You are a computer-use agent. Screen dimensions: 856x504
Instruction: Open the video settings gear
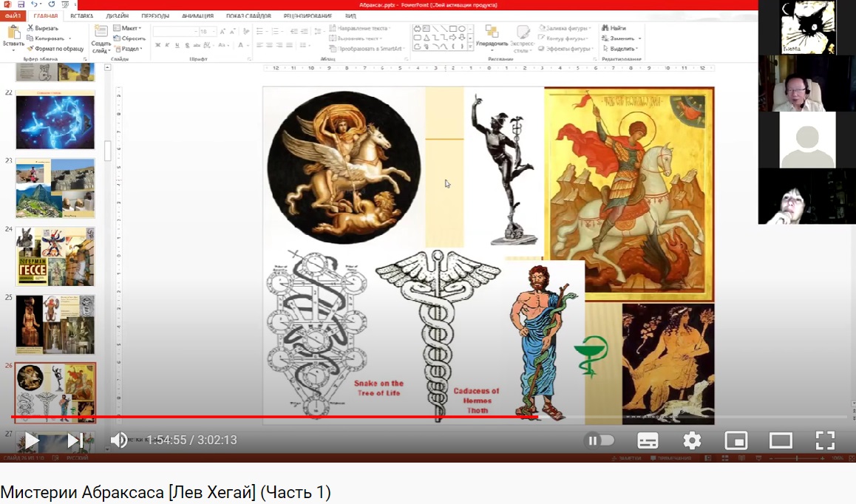[692, 440]
